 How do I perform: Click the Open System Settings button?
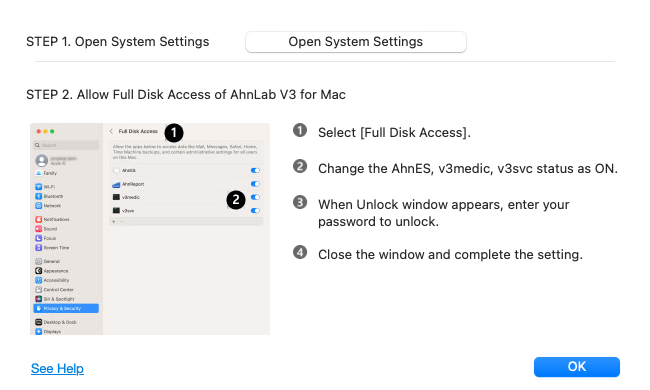[356, 42]
